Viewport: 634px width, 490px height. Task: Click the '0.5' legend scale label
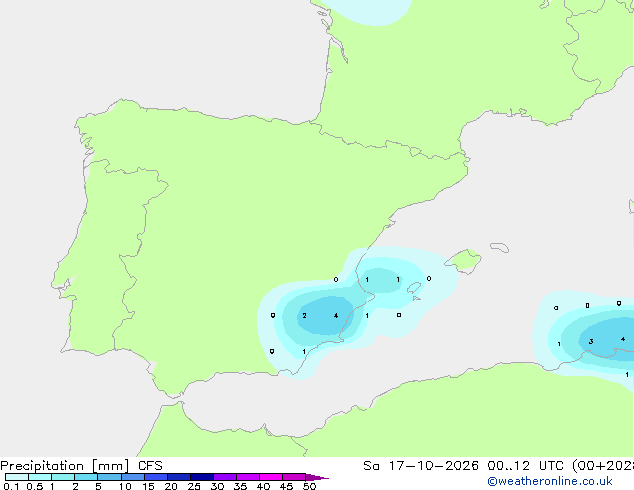(34, 486)
